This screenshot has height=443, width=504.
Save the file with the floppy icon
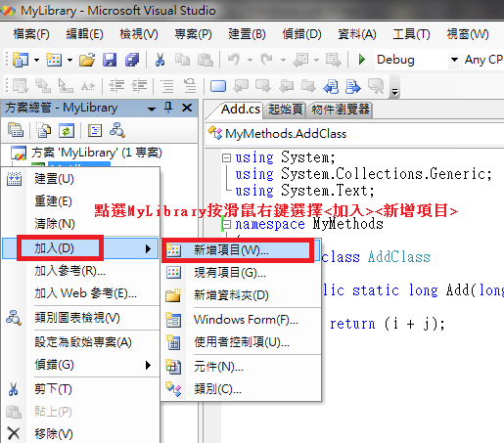point(110,60)
